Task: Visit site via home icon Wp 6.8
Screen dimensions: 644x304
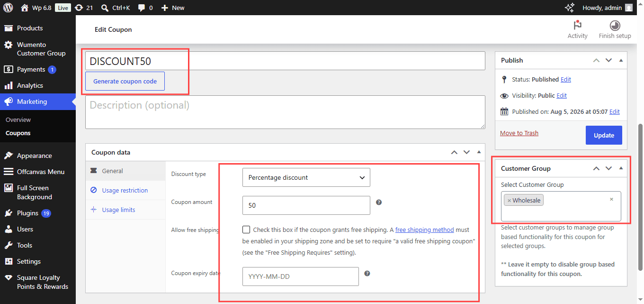Action: click(36, 8)
